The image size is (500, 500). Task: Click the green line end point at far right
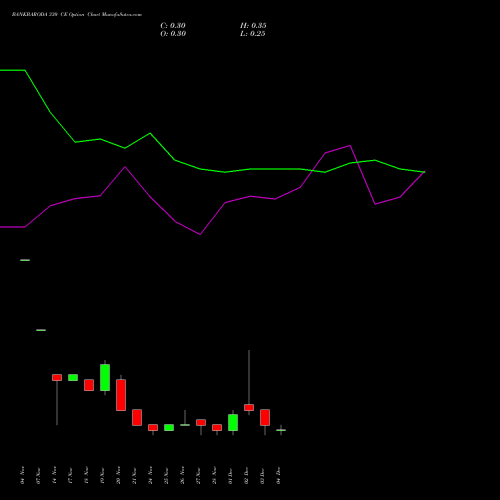tap(424, 172)
